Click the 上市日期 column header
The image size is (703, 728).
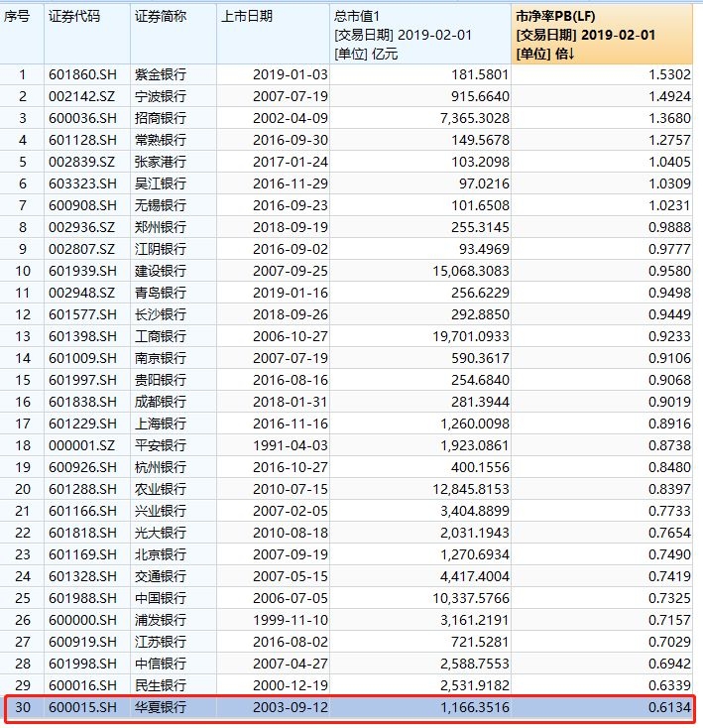click(x=273, y=35)
